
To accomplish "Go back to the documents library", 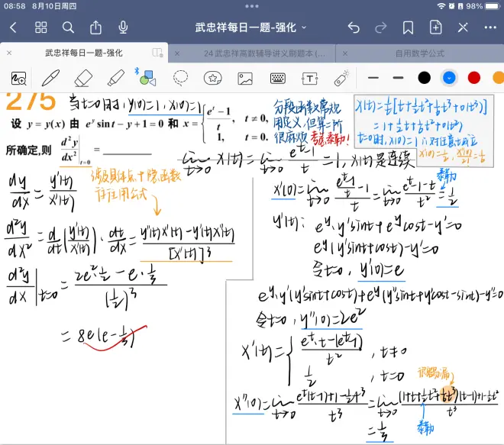I will click(13, 27).
